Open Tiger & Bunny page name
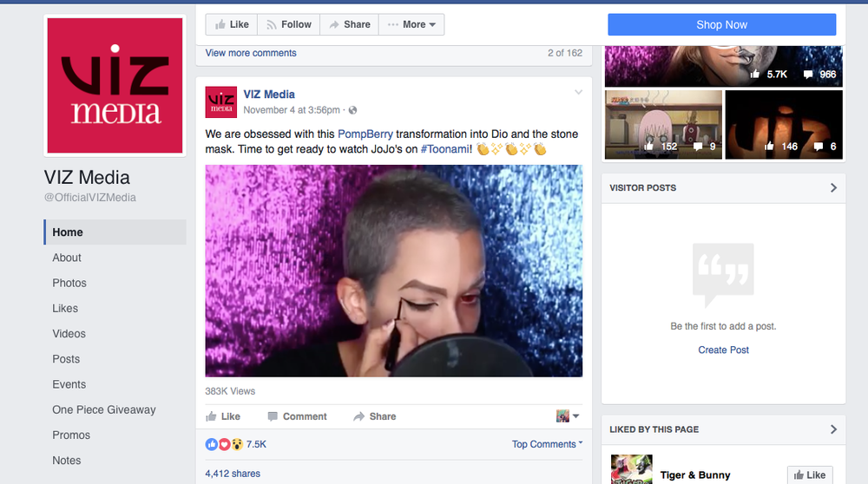This screenshot has width=868, height=484. click(x=694, y=475)
